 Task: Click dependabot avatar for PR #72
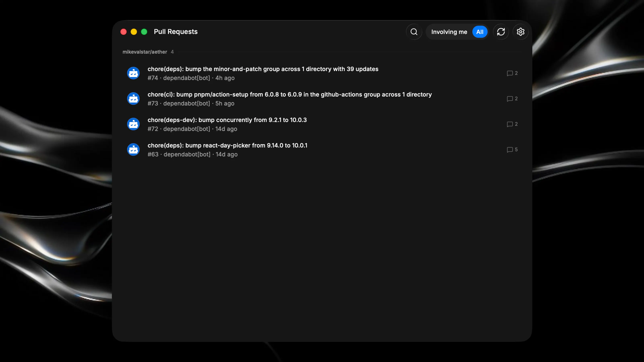point(133,124)
